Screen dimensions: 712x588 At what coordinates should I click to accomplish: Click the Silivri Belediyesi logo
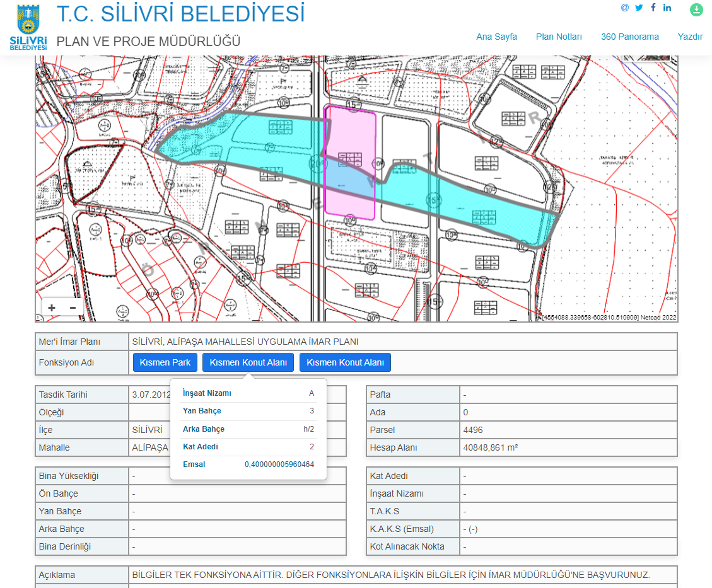click(x=28, y=27)
